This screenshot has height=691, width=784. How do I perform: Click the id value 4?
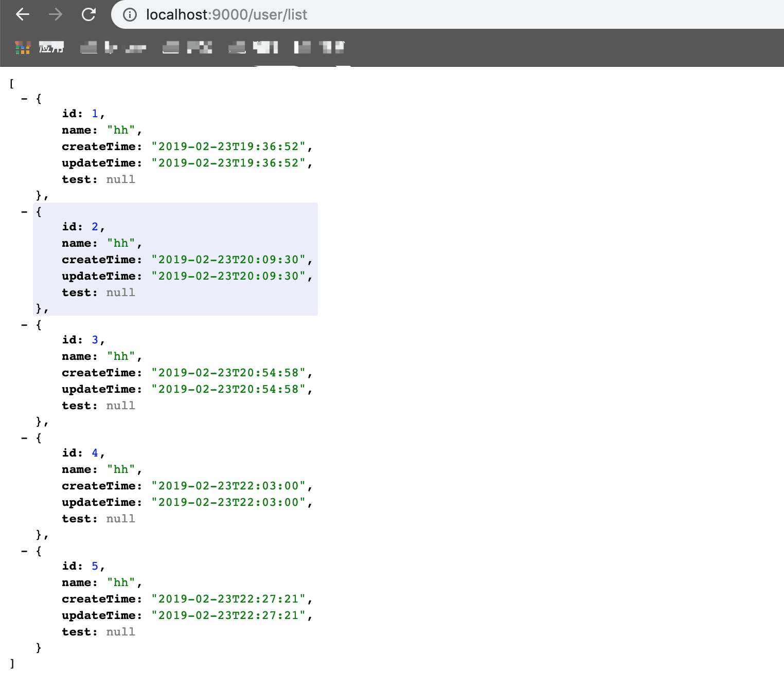click(x=95, y=453)
